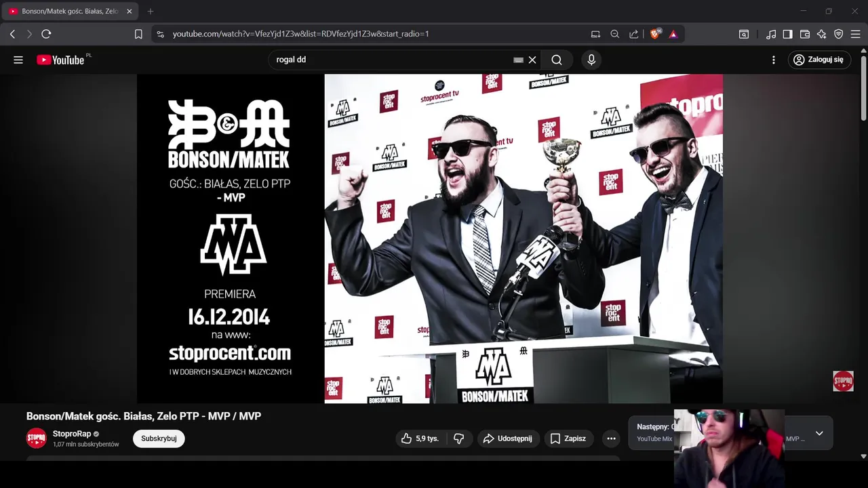Image resolution: width=868 pixels, height=488 pixels.
Task: Open the StoproRap channel avatar
Action: [37, 439]
